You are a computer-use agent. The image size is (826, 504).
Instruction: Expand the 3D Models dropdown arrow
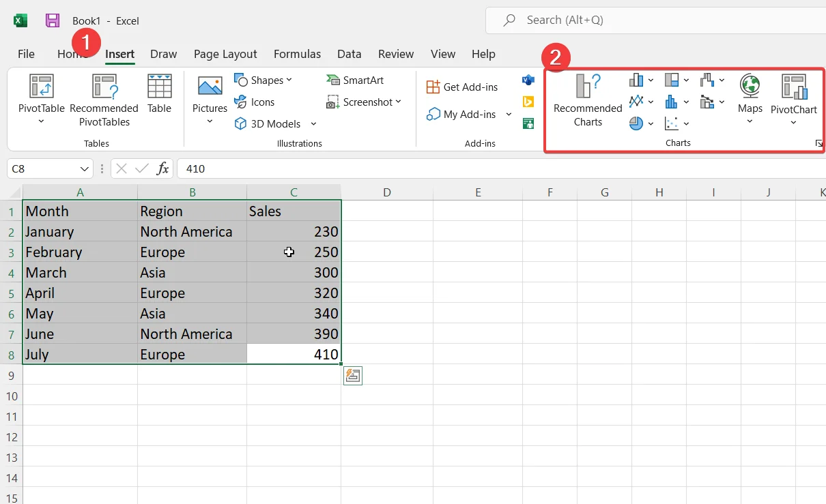coord(313,123)
